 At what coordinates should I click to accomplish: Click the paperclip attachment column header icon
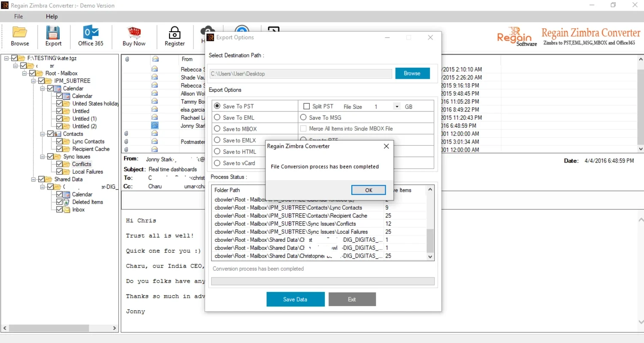[x=127, y=59]
